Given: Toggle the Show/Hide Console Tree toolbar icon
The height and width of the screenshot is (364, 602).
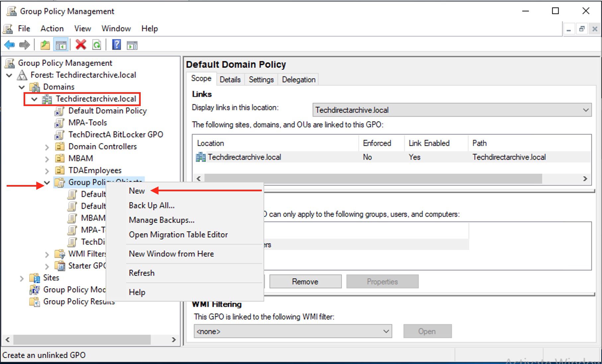Looking at the screenshot, I should coord(61,45).
